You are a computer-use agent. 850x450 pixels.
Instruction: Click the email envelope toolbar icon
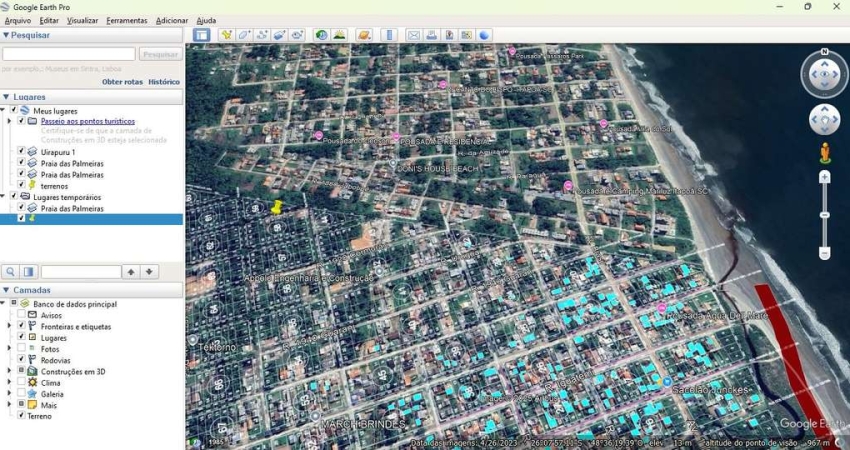tap(414, 35)
